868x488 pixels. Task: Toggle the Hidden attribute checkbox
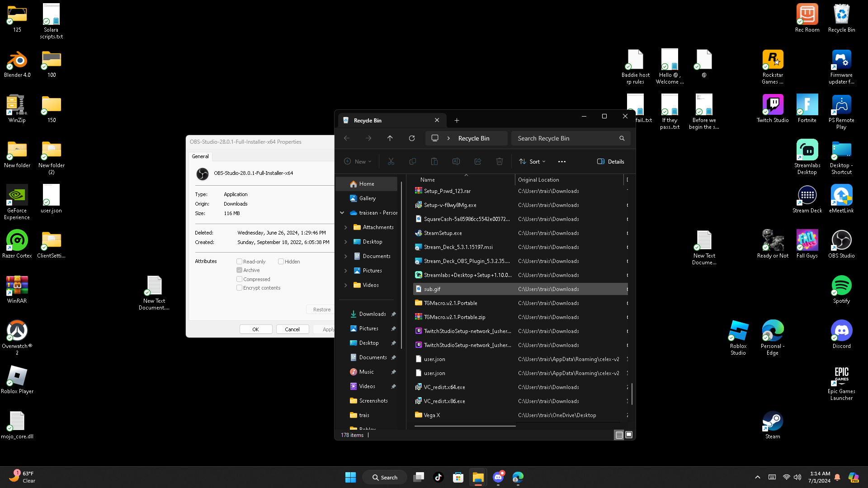pyautogui.click(x=281, y=262)
